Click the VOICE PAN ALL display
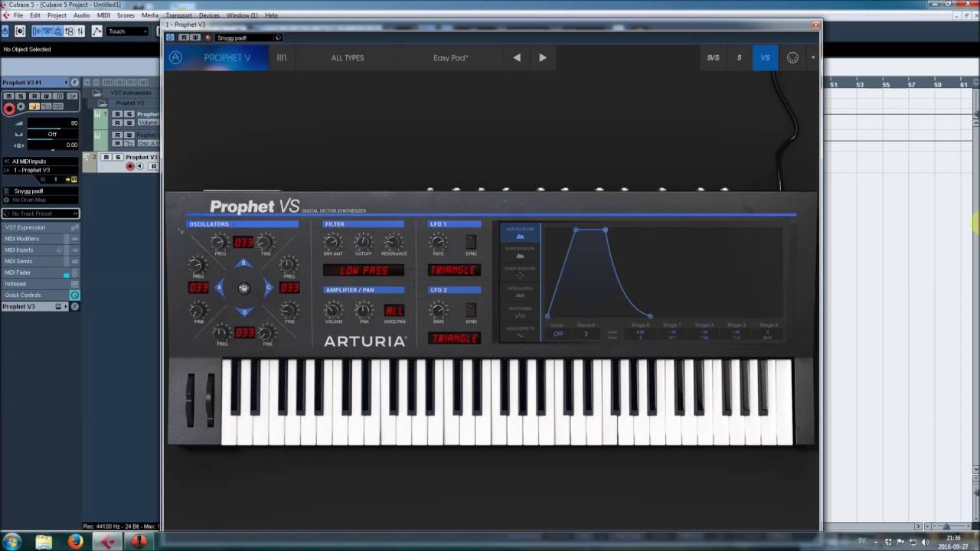Screen dimensions: 980x551 pyautogui.click(x=394, y=310)
